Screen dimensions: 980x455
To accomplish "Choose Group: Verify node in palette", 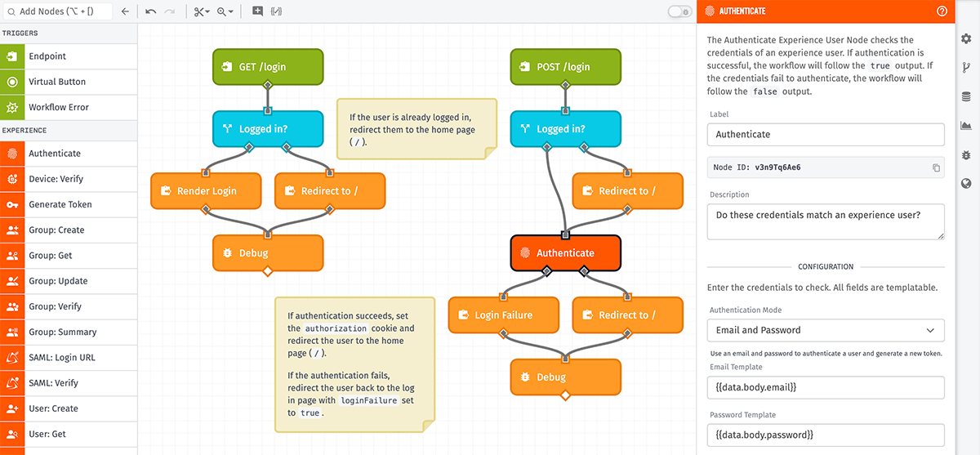I will point(69,306).
